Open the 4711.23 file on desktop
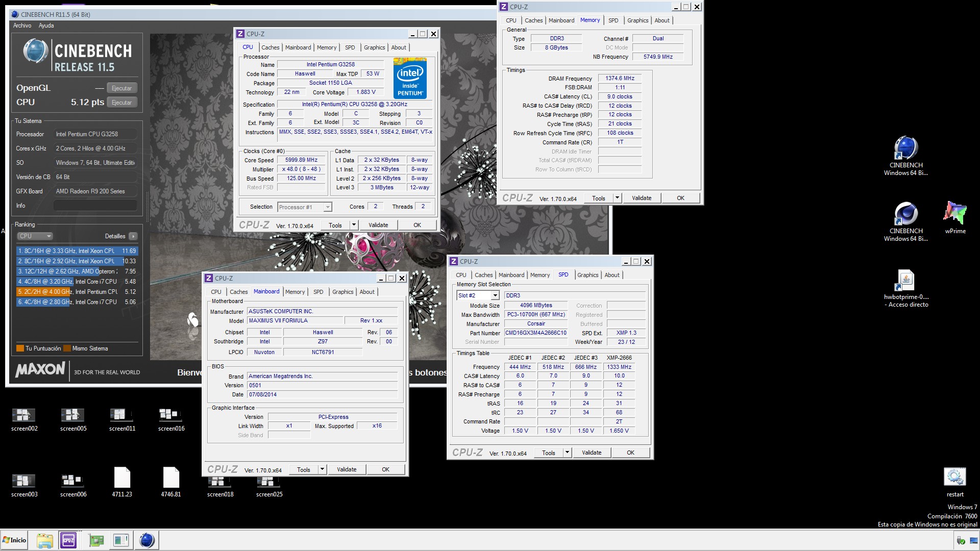980x551 pixels. 122,482
